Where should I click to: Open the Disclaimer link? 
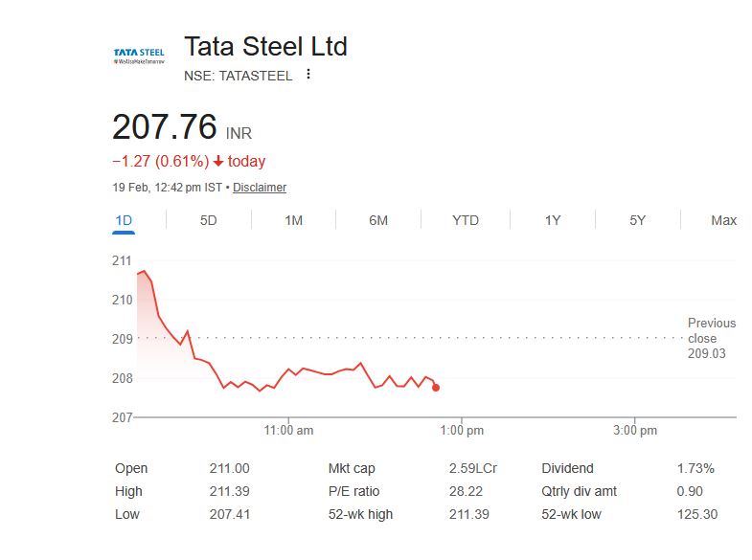[x=260, y=188]
